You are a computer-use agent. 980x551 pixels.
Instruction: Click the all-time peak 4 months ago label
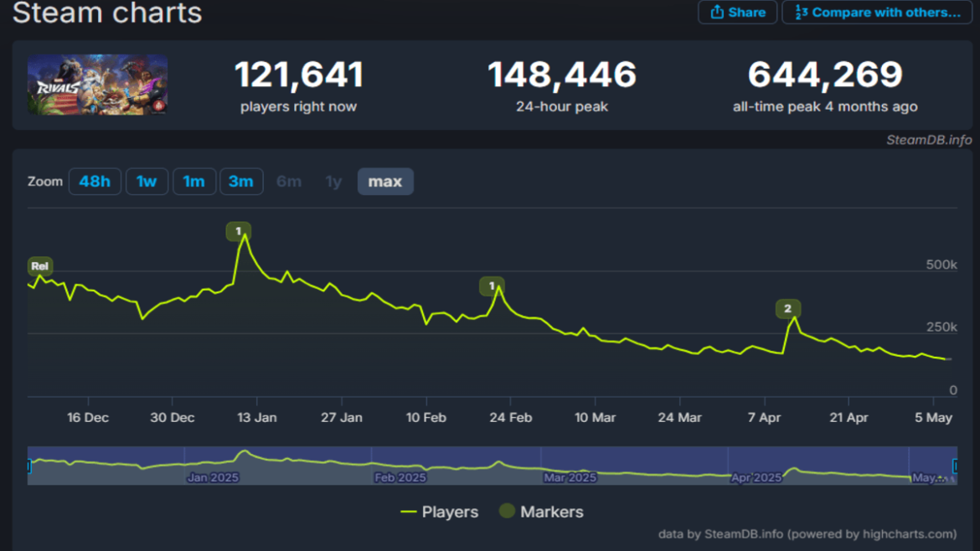pyautogui.click(x=825, y=106)
